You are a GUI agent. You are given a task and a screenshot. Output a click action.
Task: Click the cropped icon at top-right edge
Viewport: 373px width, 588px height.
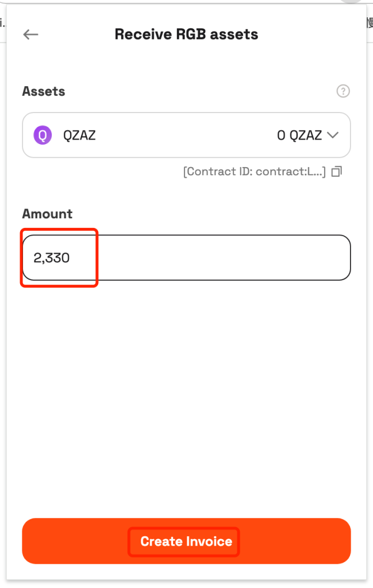[370, 22]
